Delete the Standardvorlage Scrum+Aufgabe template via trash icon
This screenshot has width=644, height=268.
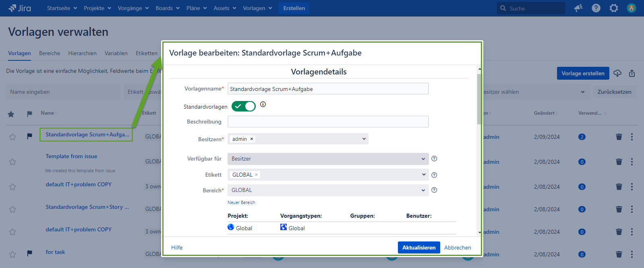pos(619,137)
